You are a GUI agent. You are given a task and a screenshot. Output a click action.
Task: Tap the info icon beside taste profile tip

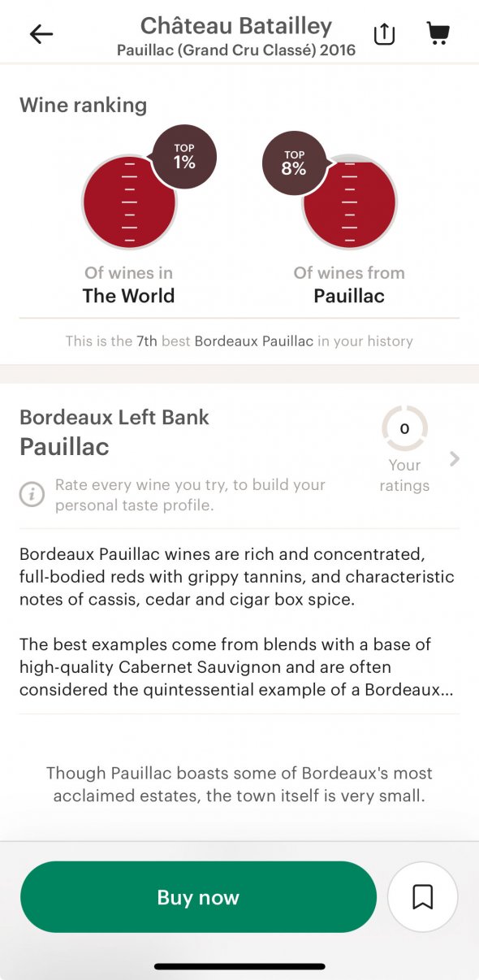[32, 494]
